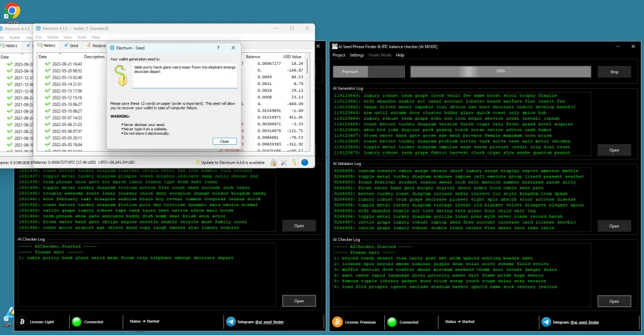Screen dimensions: 644x335
Task: Open the AI Generator Log in right window
Action: tap(614, 150)
